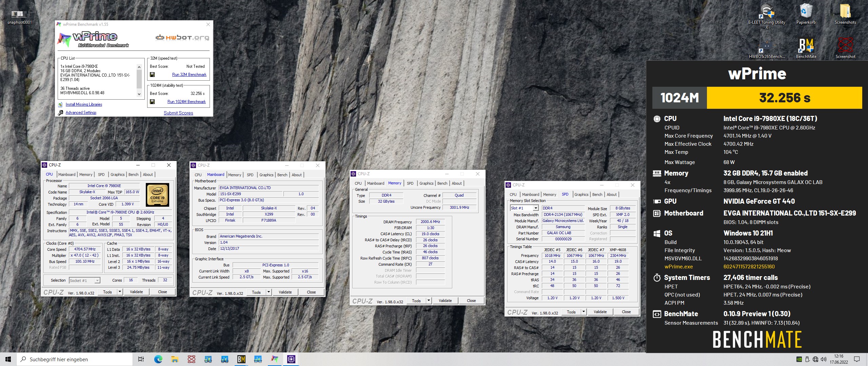The image size is (868, 366).
Task: Open the Screenshots desktop folder
Action: point(845,14)
